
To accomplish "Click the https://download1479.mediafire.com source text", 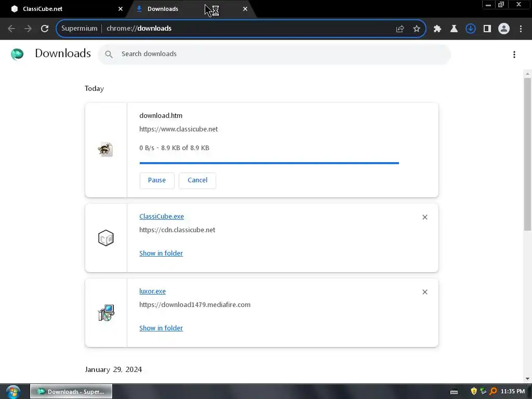I will 195,304.
